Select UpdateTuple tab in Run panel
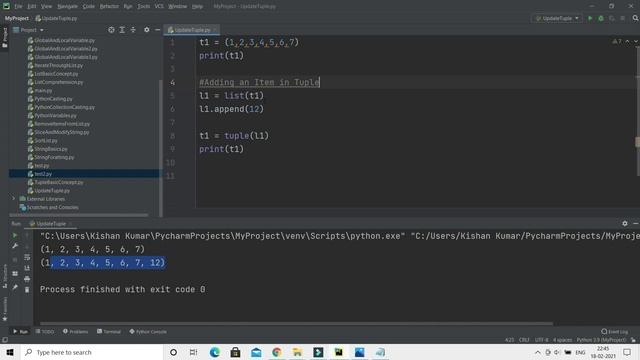 click(51, 224)
